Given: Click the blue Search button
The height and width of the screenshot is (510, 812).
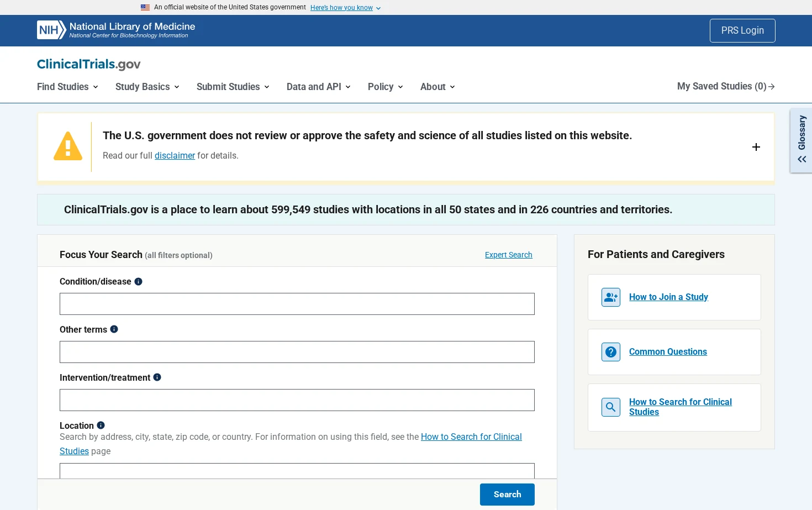Looking at the screenshot, I should [507, 495].
